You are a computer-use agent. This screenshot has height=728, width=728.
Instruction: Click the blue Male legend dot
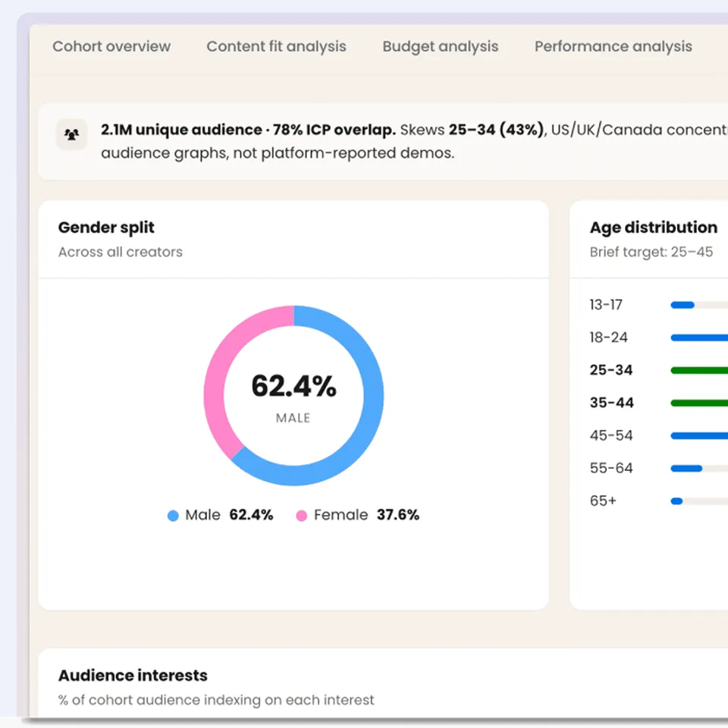click(173, 516)
